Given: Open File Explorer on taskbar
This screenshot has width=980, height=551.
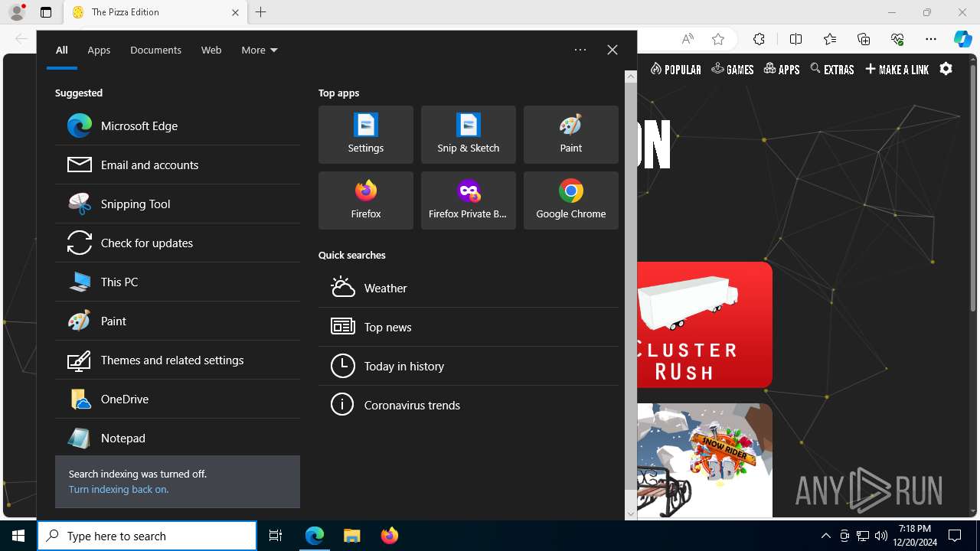Looking at the screenshot, I should click(x=352, y=536).
